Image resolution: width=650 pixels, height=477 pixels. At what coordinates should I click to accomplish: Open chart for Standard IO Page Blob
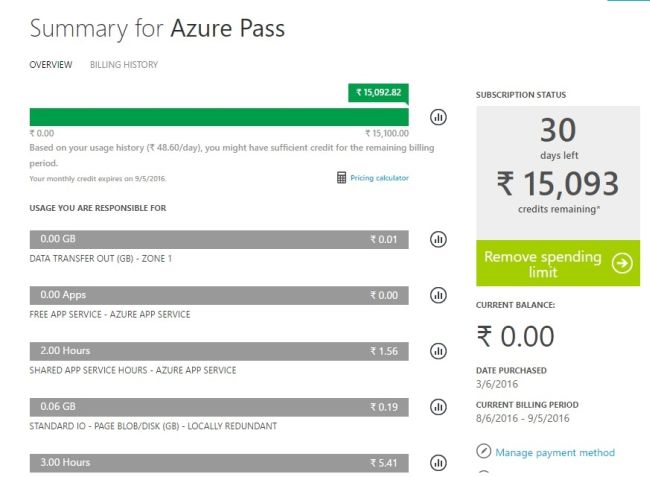pyautogui.click(x=438, y=407)
